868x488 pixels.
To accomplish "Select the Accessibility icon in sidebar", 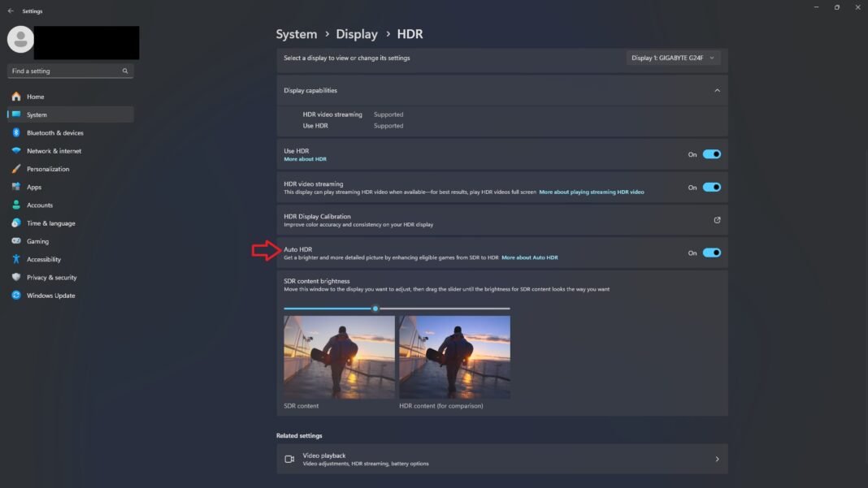I will (x=16, y=259).
